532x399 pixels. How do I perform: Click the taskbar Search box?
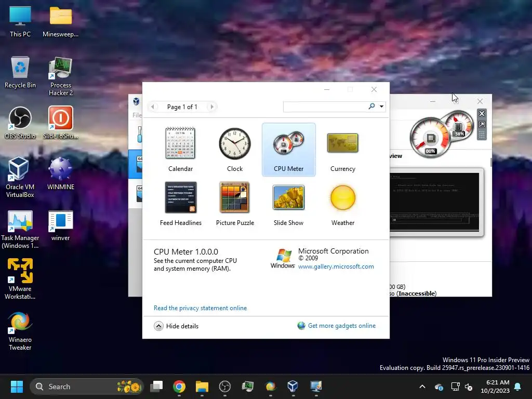tap(87, 387)
